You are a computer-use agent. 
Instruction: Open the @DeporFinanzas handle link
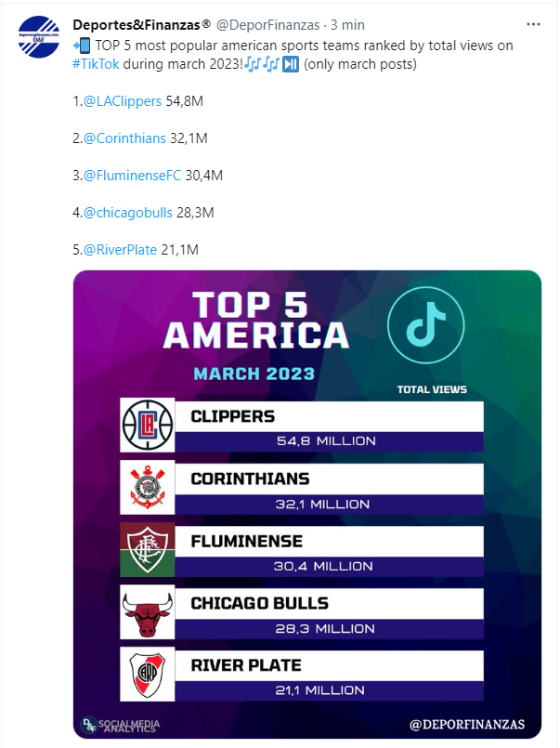coord(267,25)
